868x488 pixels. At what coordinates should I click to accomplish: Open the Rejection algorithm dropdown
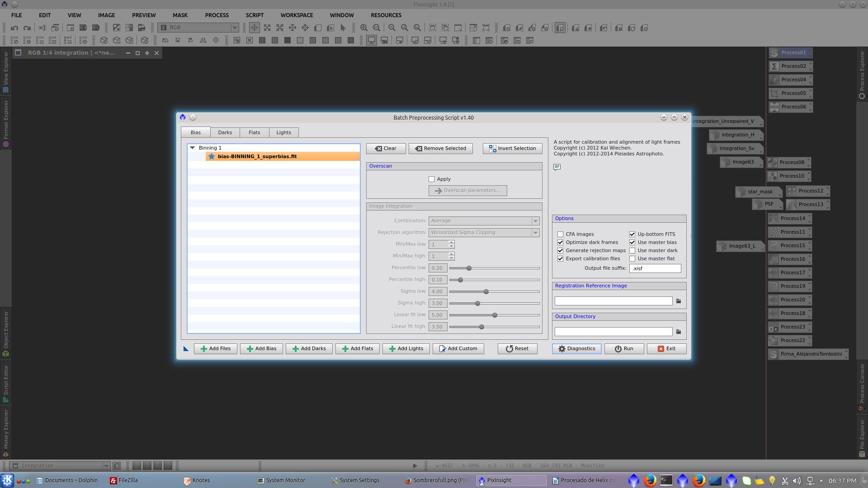tap(484, 232)
